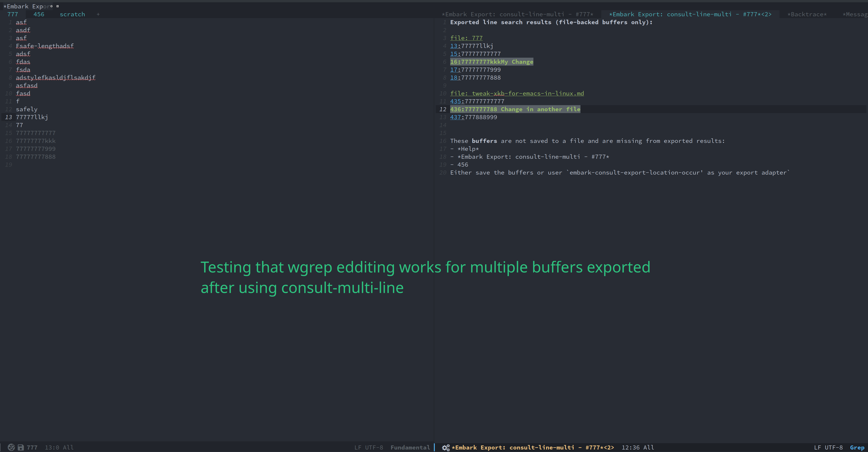
Task: Click the save floppy icon in the modeline
Action: 21,447
